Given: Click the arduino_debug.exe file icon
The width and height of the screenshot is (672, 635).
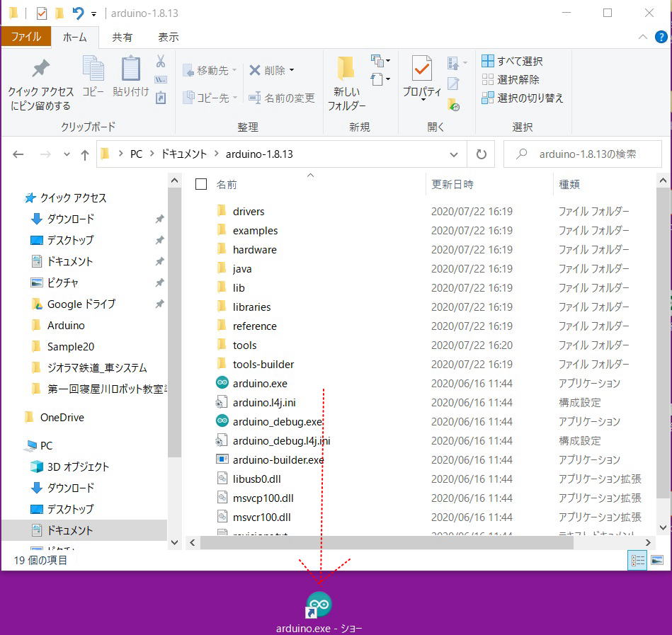Looking at the screenshot, I should click(222, 421).
